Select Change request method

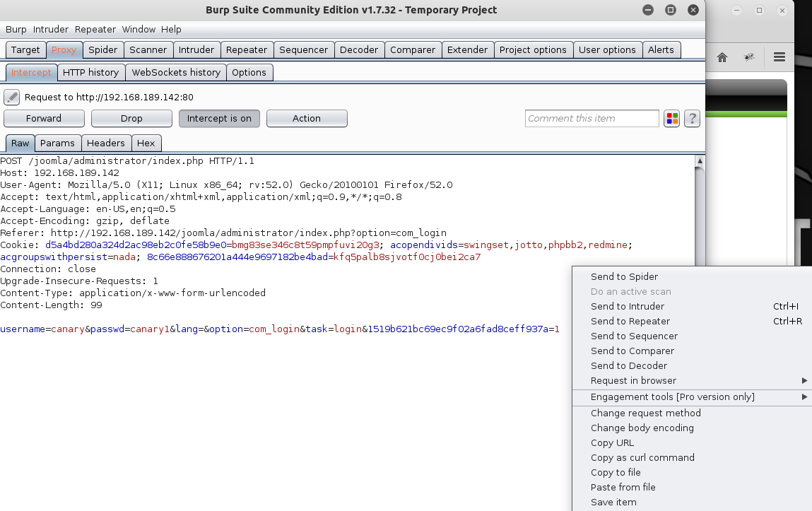click(x=692, y=413)
